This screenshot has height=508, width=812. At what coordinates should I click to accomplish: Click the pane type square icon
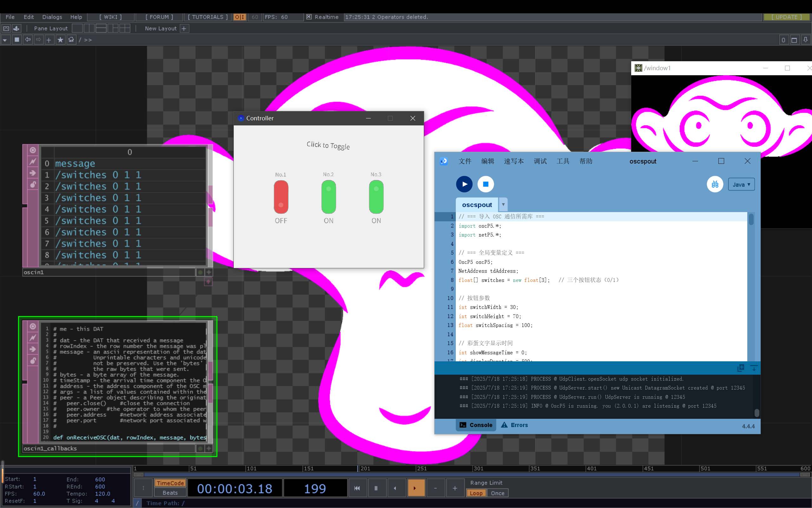[x=17, y=40]
